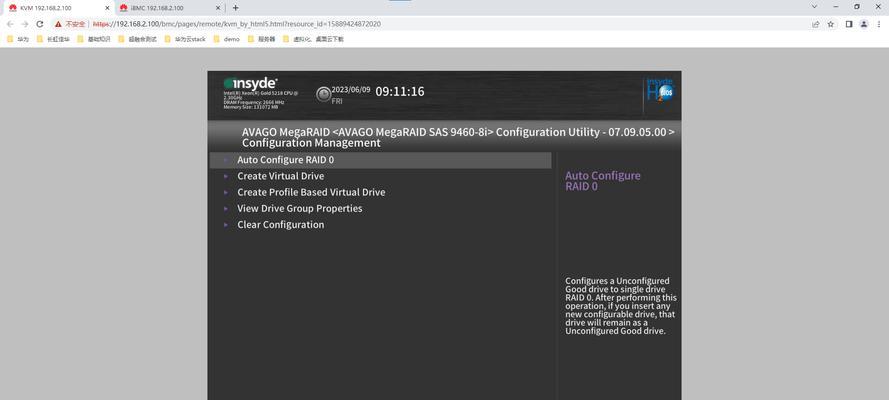The image size is (889, 400).
Task: Click arrow beside Clear Configuration
Action: click(x=226, y=225)
